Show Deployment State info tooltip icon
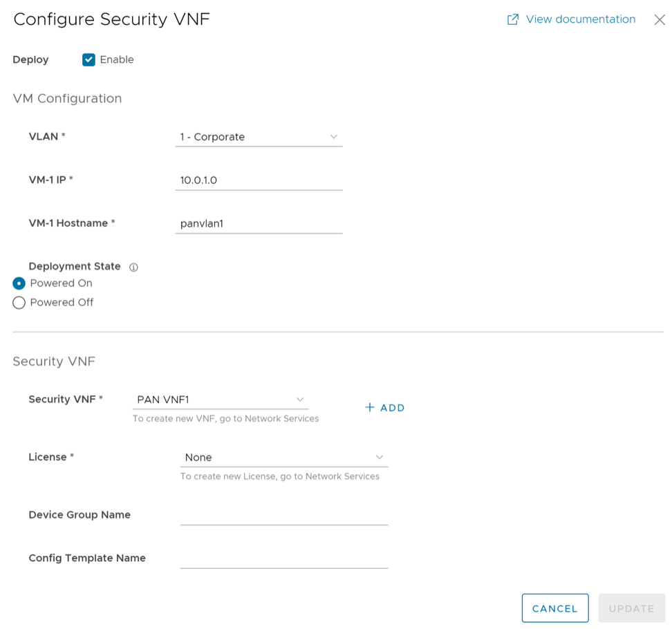 [x=134, y=267]
